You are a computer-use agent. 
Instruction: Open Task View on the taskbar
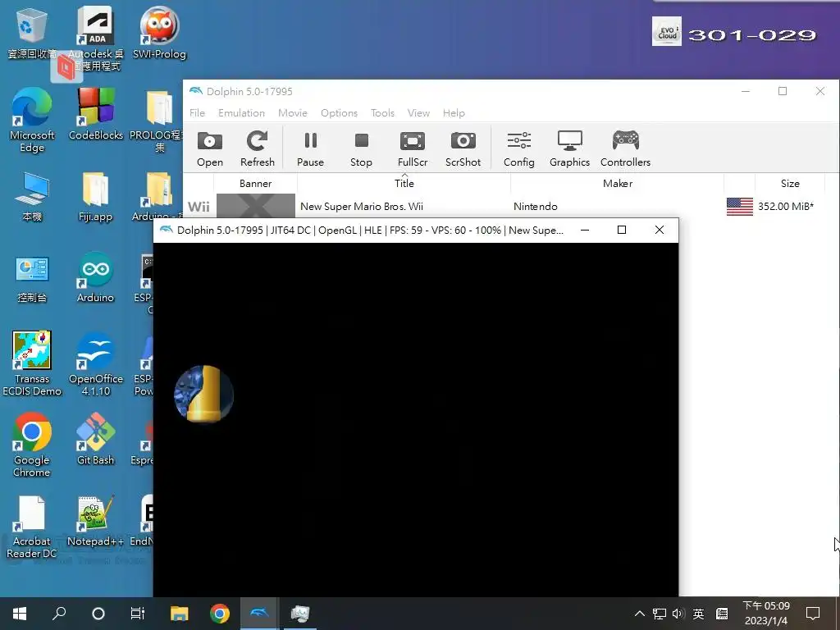coord(138,614)
